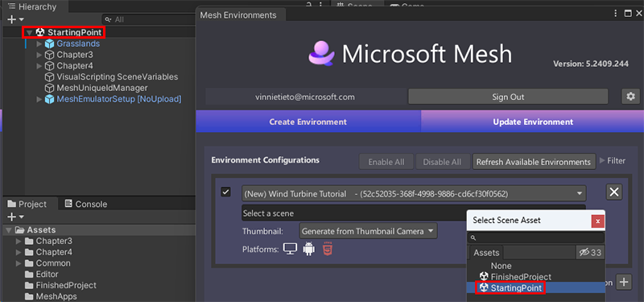
Task: Click the FinishedProject scene icon in asset picker
Action: [x=484, y=276]
